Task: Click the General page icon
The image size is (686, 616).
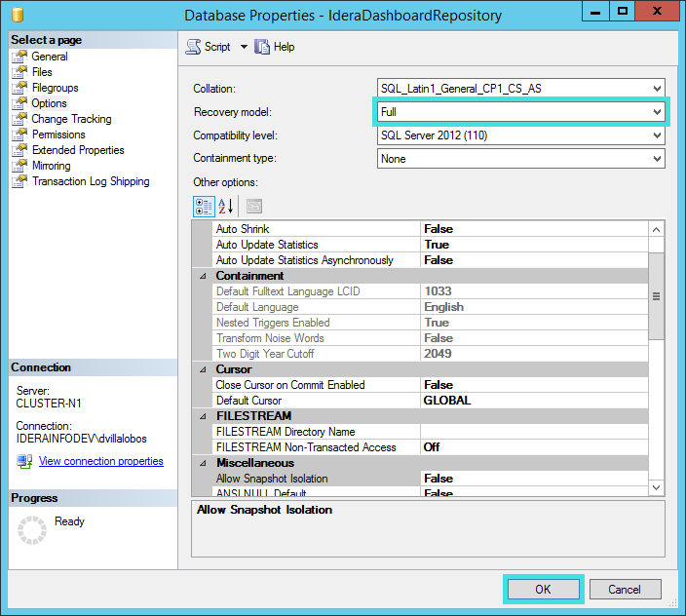Action: [x=19, y=57]
